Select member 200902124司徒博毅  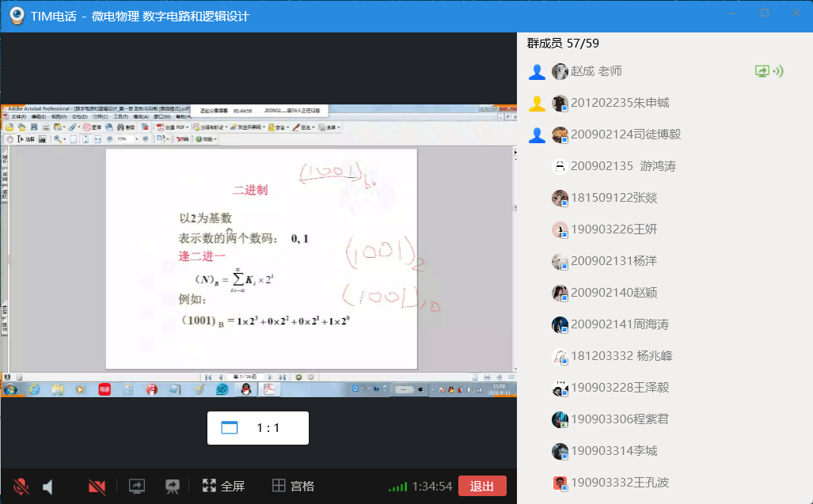[x=625, y=135]
